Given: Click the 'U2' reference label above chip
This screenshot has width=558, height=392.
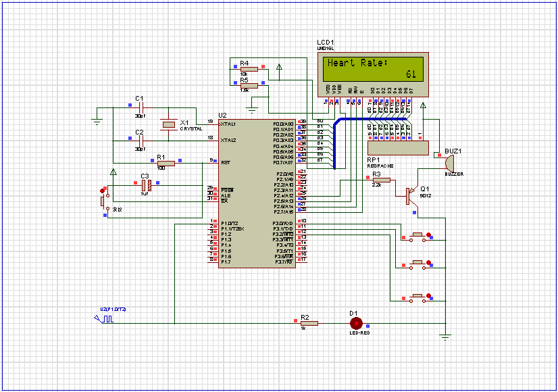Looking at the screenshot, I should 222,116.
